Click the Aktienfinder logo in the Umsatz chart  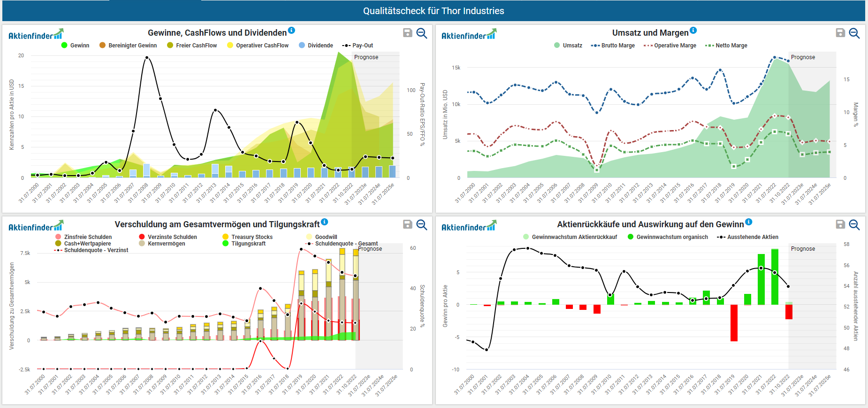(469, 34)
